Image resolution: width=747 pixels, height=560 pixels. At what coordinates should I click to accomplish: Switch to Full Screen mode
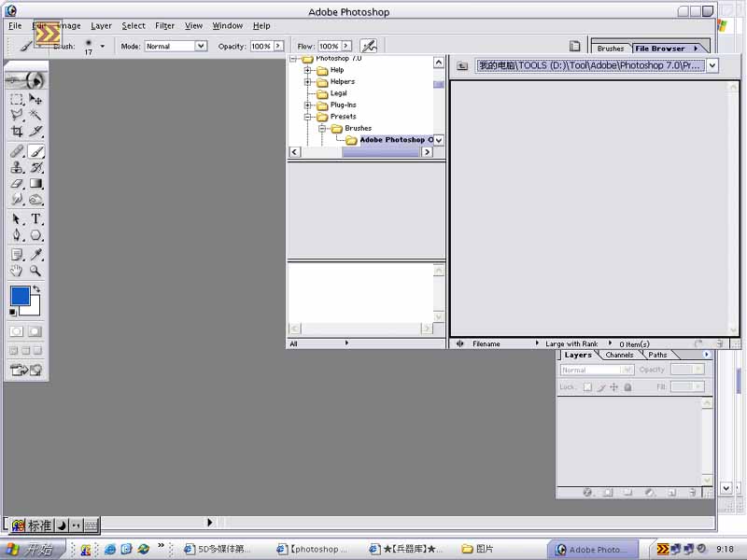click(x=37, y=351)
